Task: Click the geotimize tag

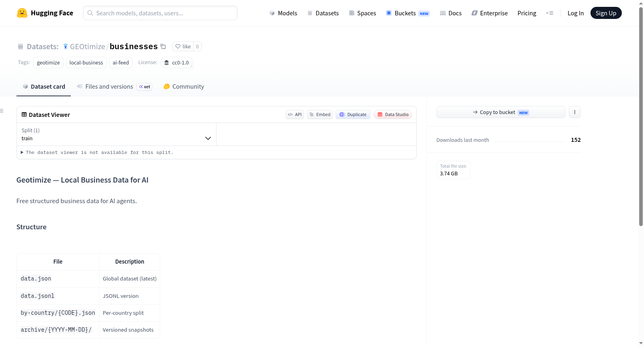Action: [x=48, y=62]
